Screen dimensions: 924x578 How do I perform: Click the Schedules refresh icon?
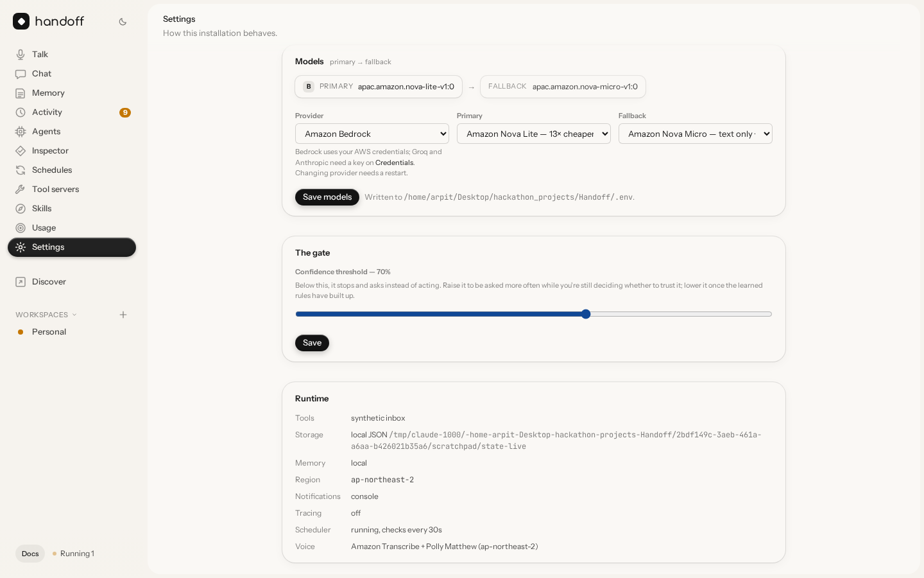pos(21,170)
